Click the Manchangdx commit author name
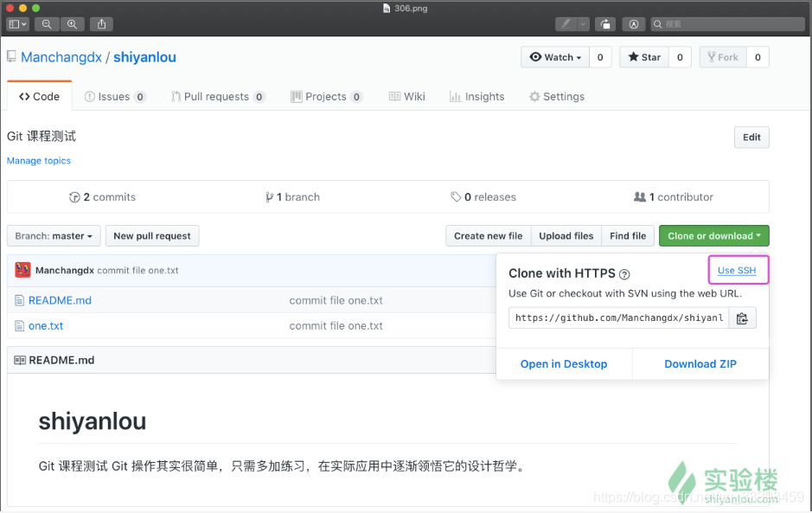This screenshot has height=513, width=812. pos(65,270)
